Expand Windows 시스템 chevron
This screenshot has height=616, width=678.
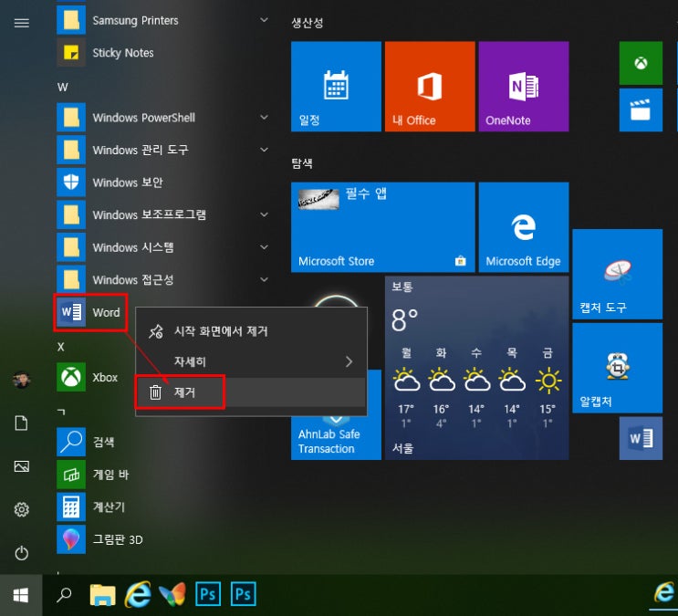click(264, 247)
